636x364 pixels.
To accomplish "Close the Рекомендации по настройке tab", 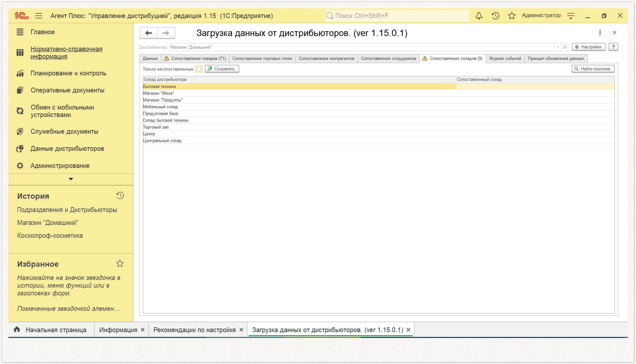I will pyautogui.click(x=241, y=330).
